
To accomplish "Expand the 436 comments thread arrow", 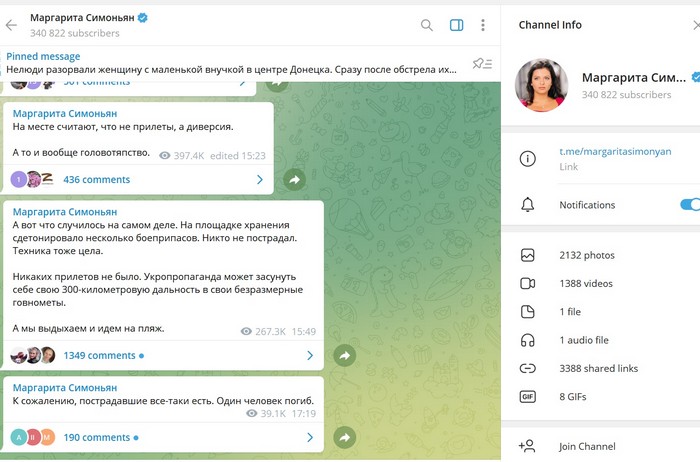I will pos(260,180).
